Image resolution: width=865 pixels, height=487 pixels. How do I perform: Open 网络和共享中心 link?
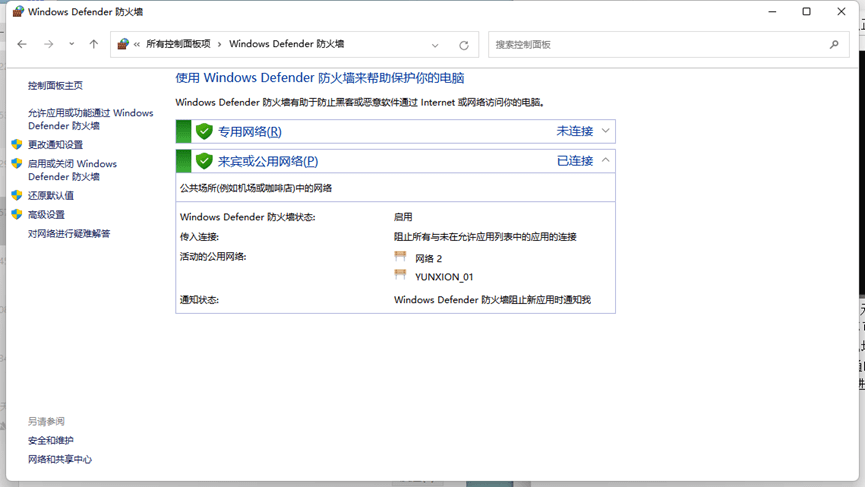[60, 459]
